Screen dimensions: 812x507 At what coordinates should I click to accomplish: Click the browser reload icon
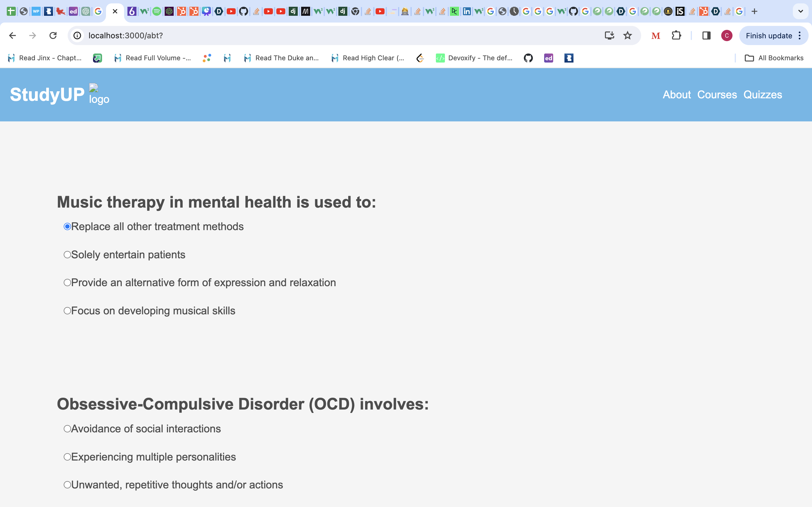(53, 35)
